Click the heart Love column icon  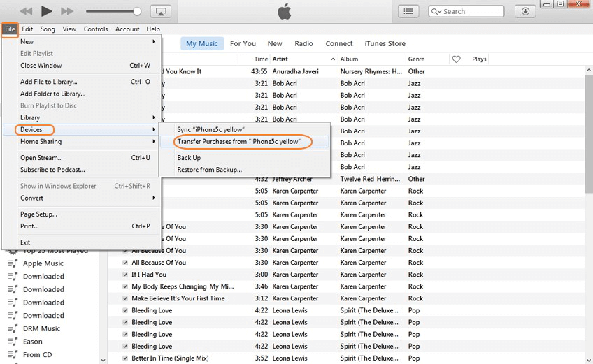[x=457, y=59]
